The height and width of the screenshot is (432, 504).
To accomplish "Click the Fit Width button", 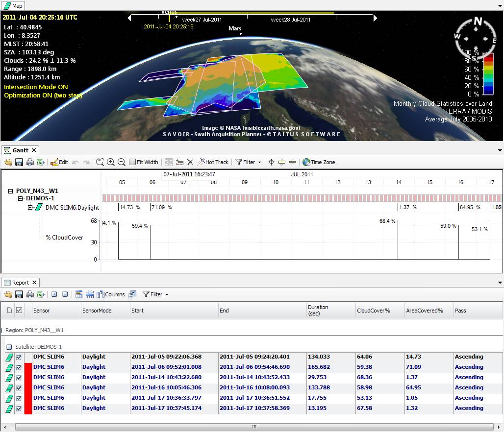I will (x=143, y=162).
